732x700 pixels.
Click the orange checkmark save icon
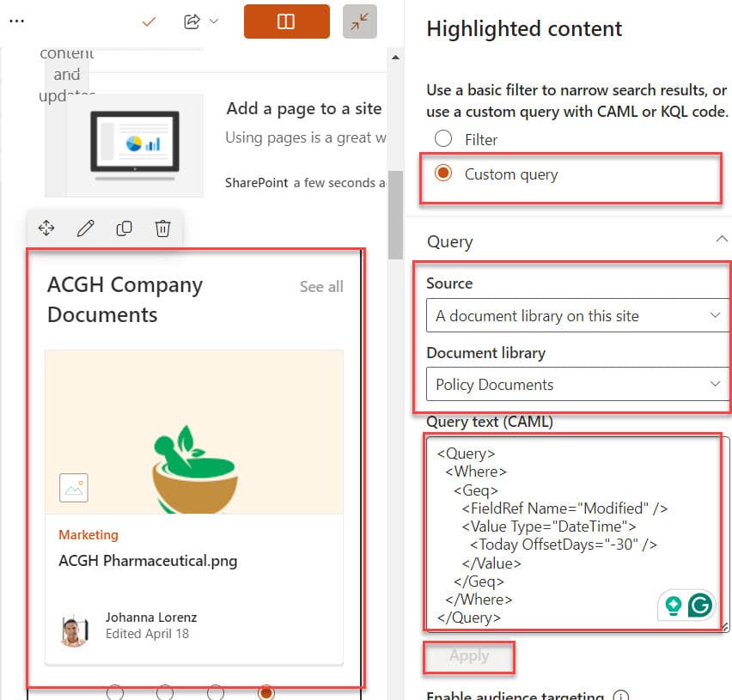[x=149, y=21]
